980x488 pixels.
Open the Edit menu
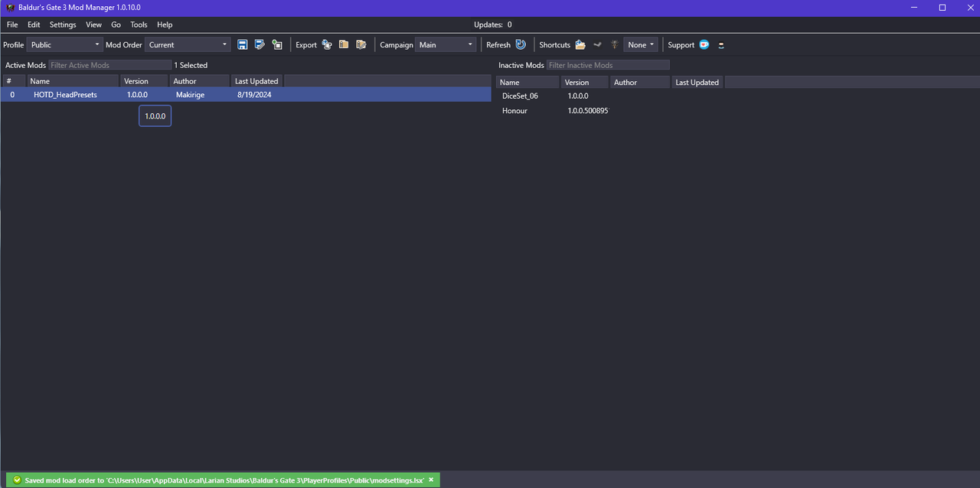[x=34, y=24]
